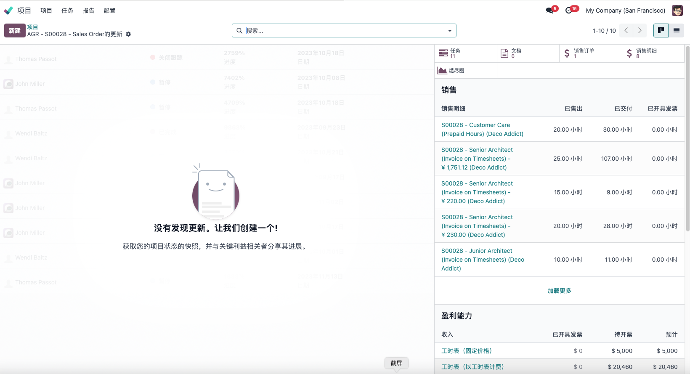Open the second dollar-sign stat button
This screenshot has width=690, height=374.
click(653, 53)
